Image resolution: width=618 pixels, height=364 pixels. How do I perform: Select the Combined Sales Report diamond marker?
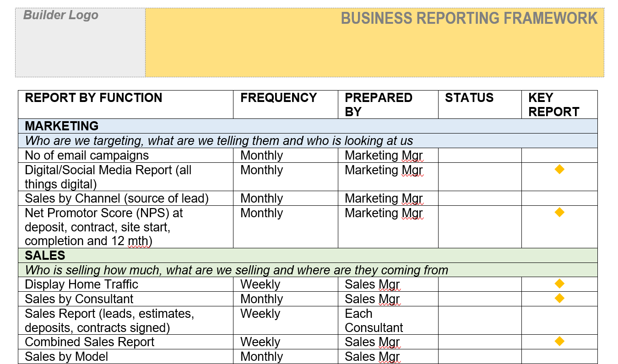559,342
